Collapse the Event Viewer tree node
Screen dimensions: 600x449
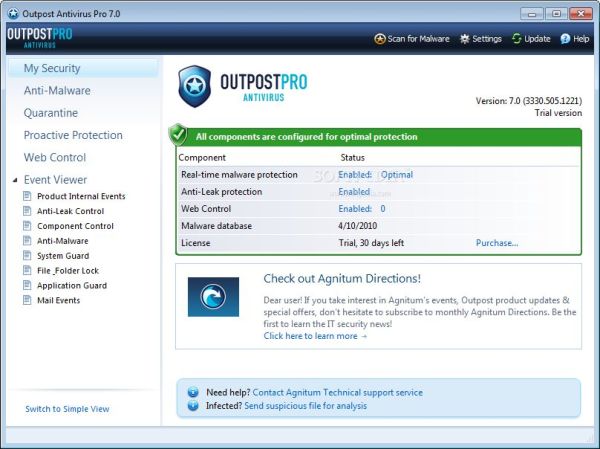15,180
